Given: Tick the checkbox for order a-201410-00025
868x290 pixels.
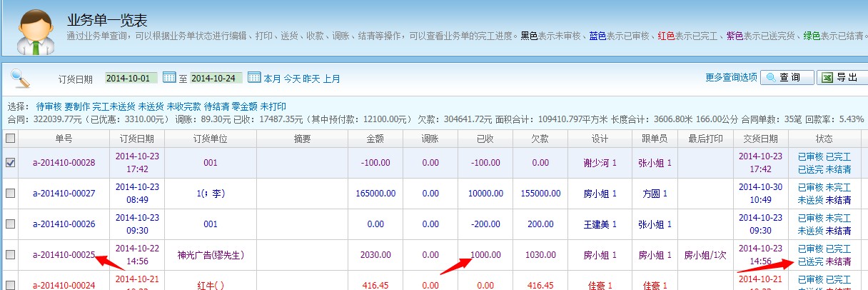Looking at the screenshot, I should coord(10,254).
